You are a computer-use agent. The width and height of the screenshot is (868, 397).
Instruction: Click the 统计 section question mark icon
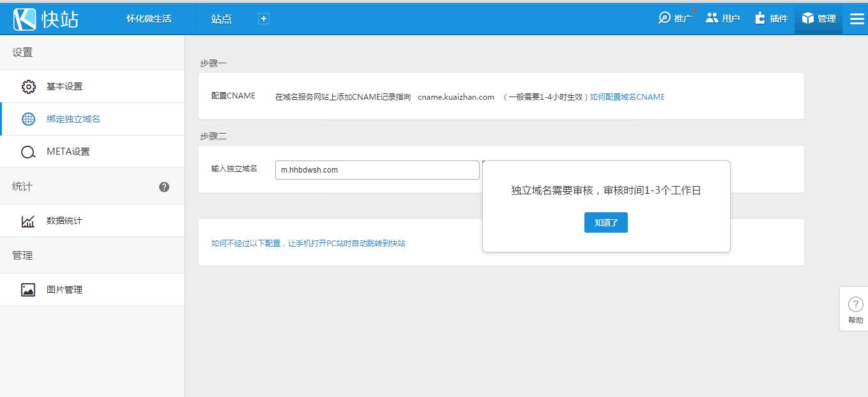click(x=164, y=187)
